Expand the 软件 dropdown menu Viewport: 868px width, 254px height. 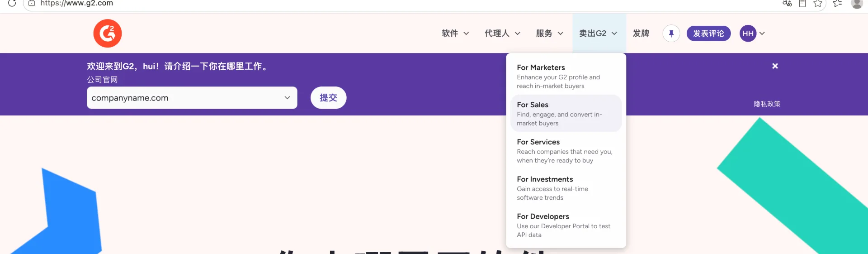click(x=455, y=34)
